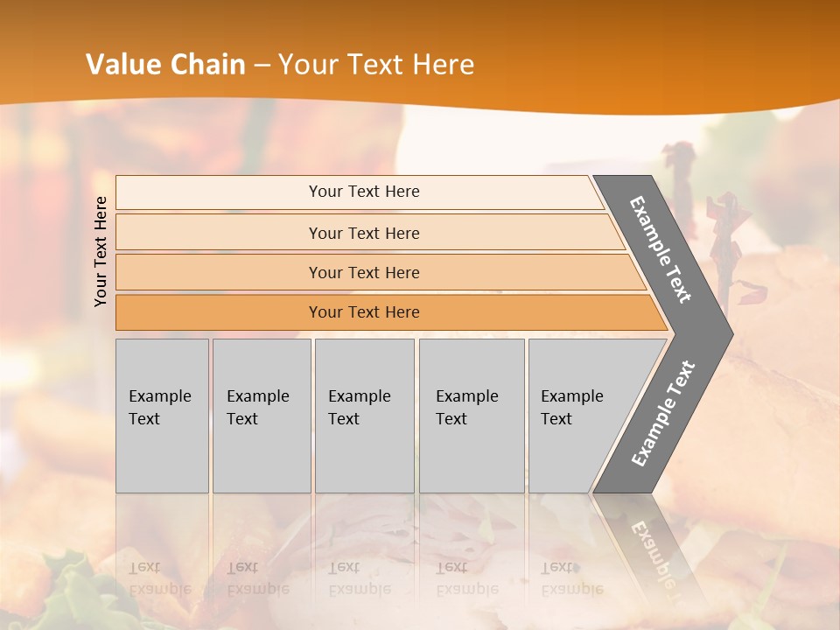The height and width of the screenshot is (630, 840).
Task: Select the third 'Your Text Here' bar from top
Action: [364, 272]
